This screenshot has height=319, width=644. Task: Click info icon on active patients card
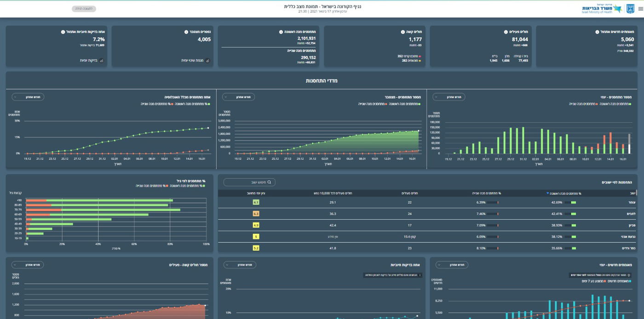pos(506,32)
